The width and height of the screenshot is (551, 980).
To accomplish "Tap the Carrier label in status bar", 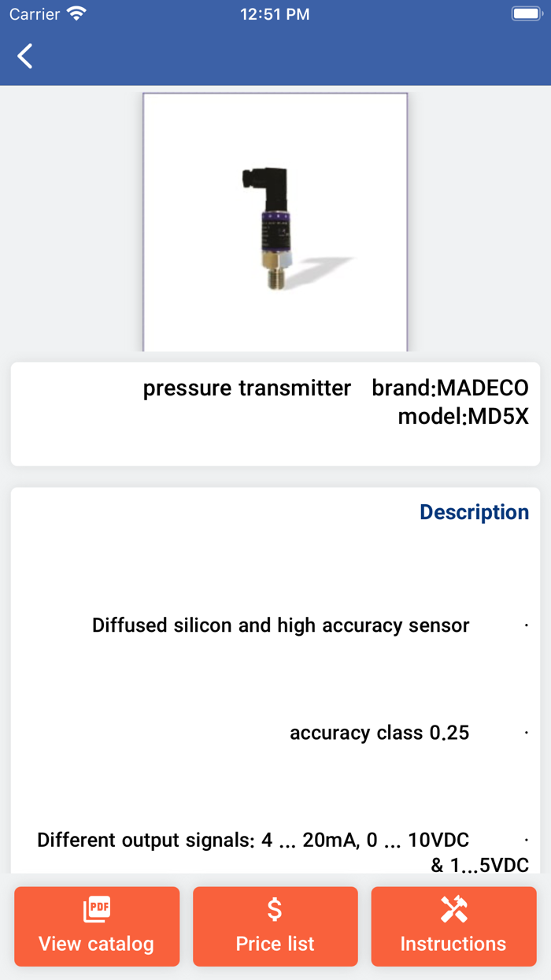I will pyautogui.click(x=35, y=14).
